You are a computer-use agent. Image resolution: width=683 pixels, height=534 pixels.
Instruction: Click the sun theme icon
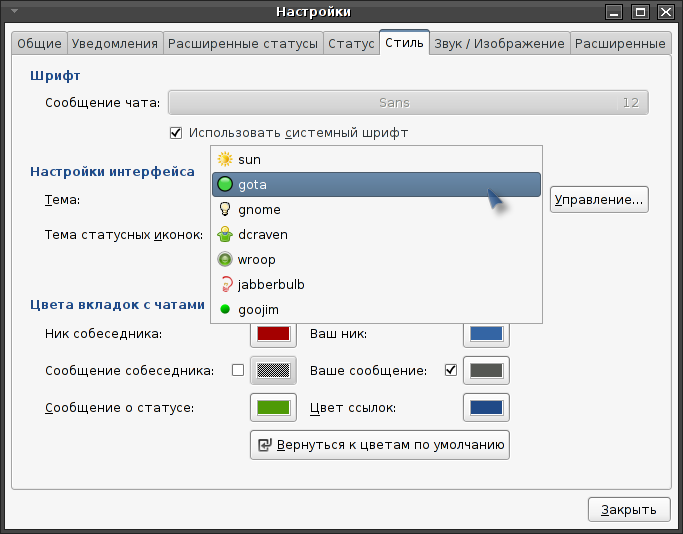click(225, 159)
